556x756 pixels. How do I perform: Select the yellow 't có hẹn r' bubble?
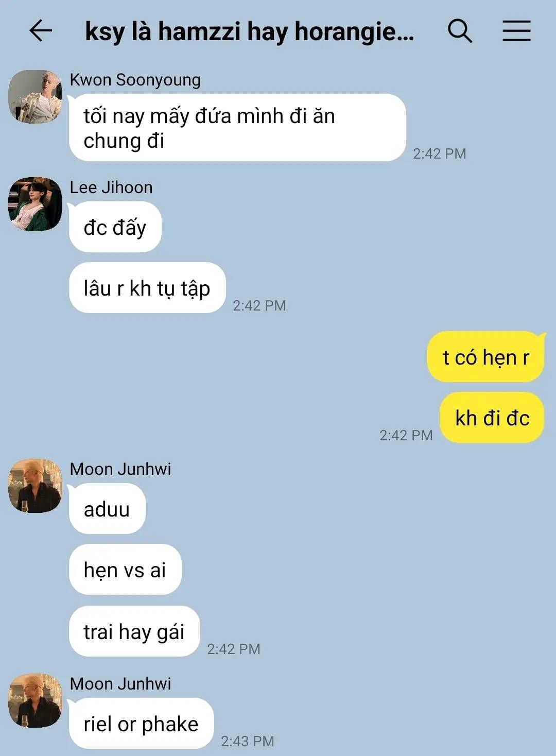click(485, 357)
